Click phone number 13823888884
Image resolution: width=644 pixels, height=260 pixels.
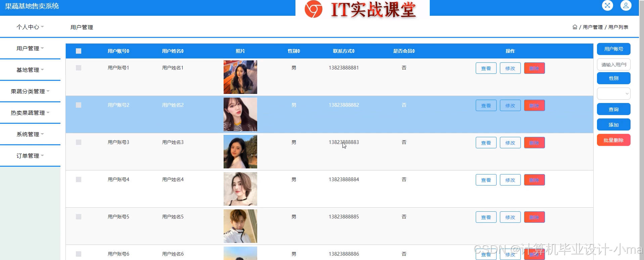(x=344, y=179)
